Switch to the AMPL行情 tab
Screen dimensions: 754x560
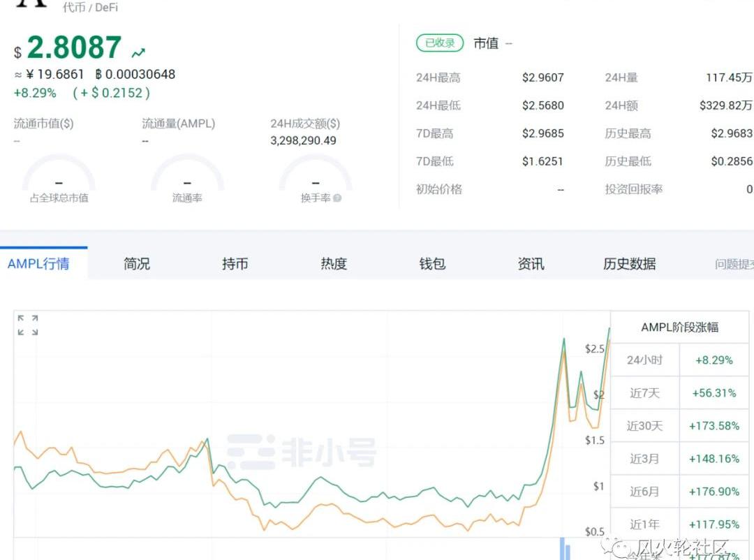(38, 264)
